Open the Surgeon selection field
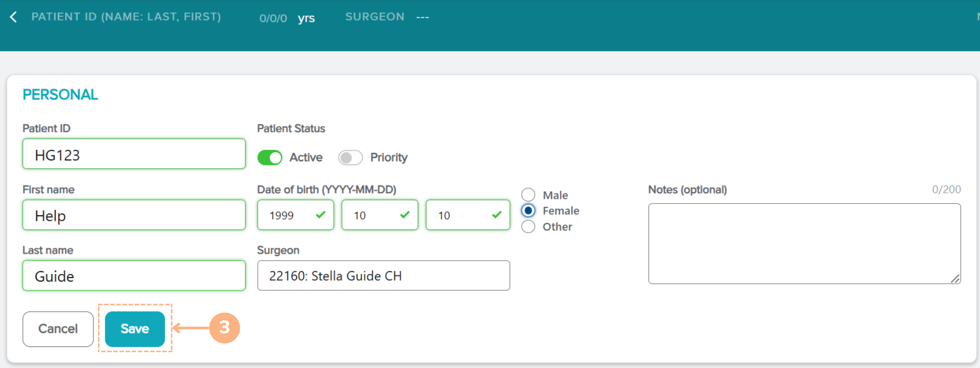Image resolution: width=980 pixels, height=368 pixels. (x=383, y=275)
